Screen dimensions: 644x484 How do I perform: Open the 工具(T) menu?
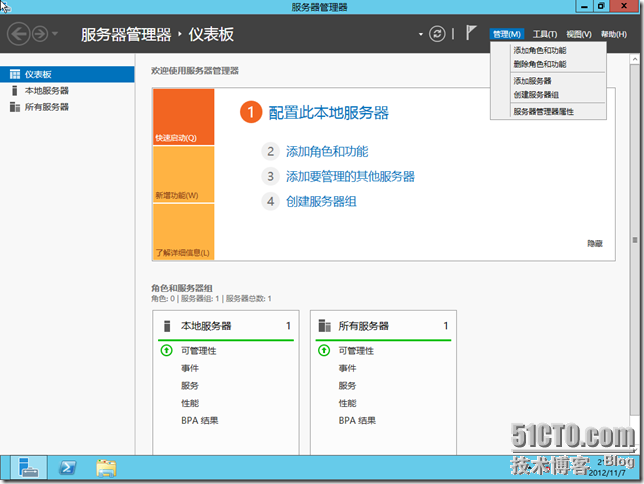(545, 34)
